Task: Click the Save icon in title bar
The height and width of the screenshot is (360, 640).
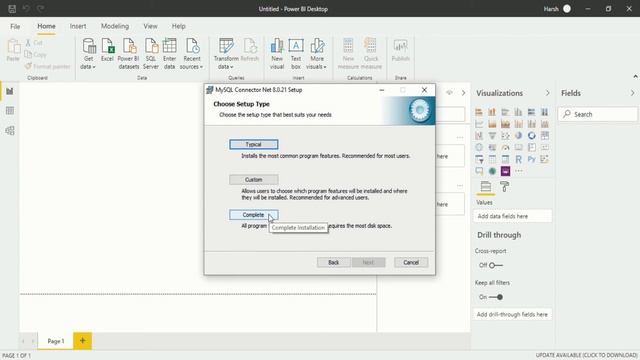Action: [x=12, y=9]
